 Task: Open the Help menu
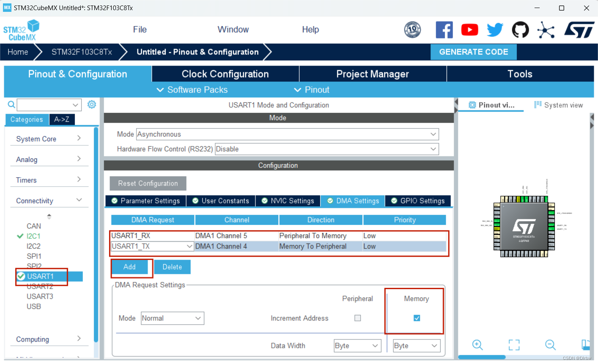[310, 30]
